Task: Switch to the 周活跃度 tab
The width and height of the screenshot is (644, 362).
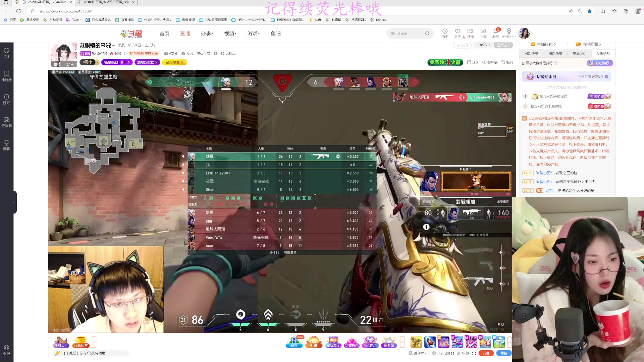Action: 555,54
